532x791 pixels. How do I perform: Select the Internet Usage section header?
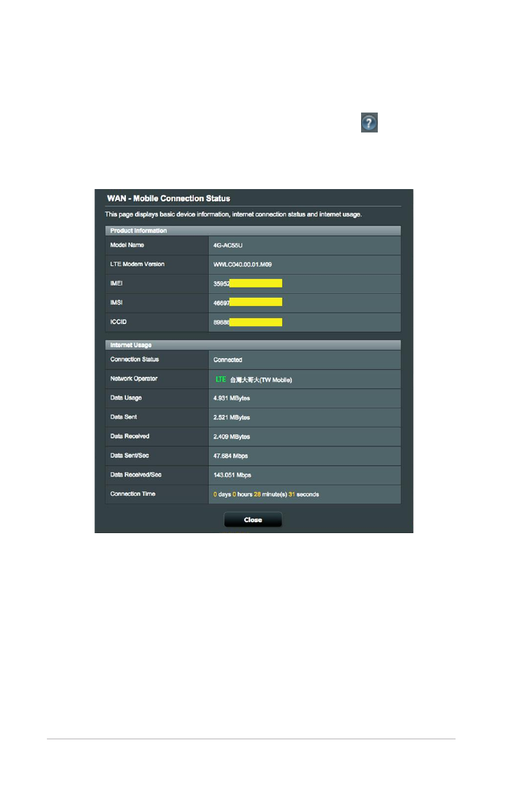point(130,345)
